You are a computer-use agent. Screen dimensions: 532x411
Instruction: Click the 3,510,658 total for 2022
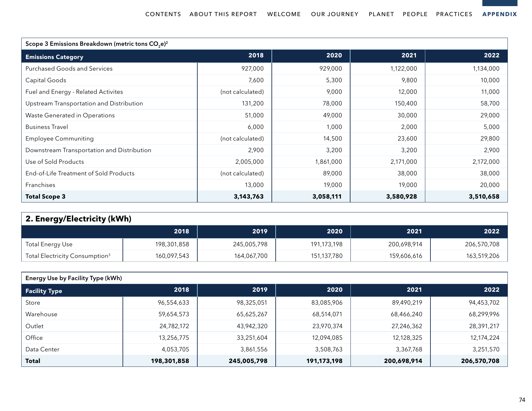coord(484,197)
